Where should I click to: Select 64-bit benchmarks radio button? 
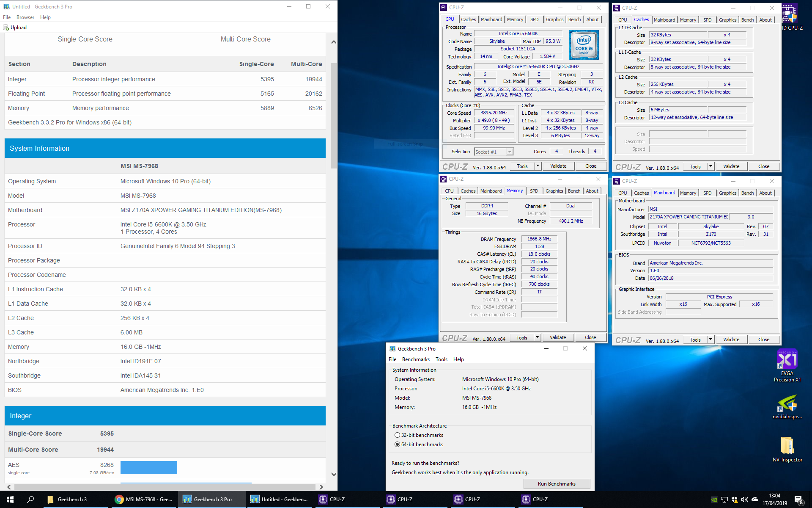coord(397,444)
